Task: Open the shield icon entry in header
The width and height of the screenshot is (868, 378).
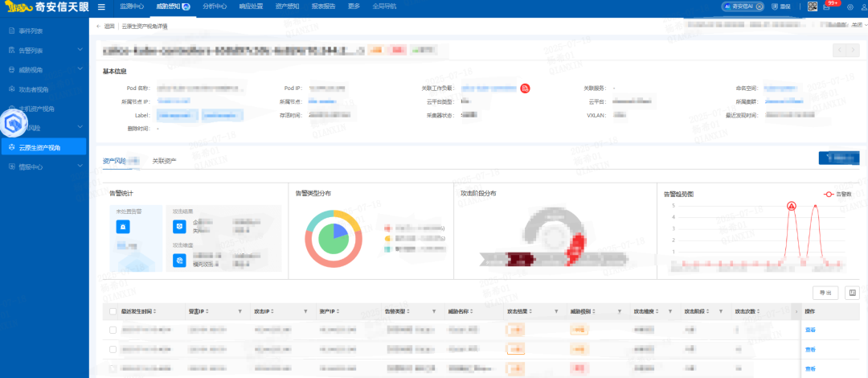Action: click(x=775, y=6)
